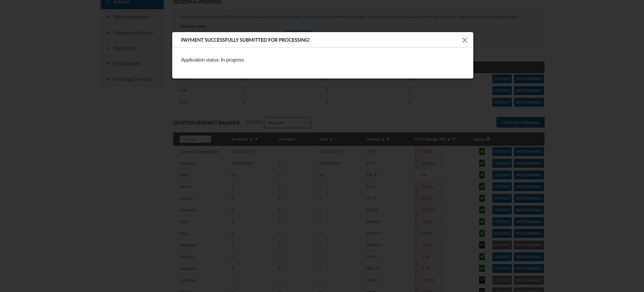Sort Total column ascending with up arrow
This screenshot has height=292, width=644.
click(331, 139)
